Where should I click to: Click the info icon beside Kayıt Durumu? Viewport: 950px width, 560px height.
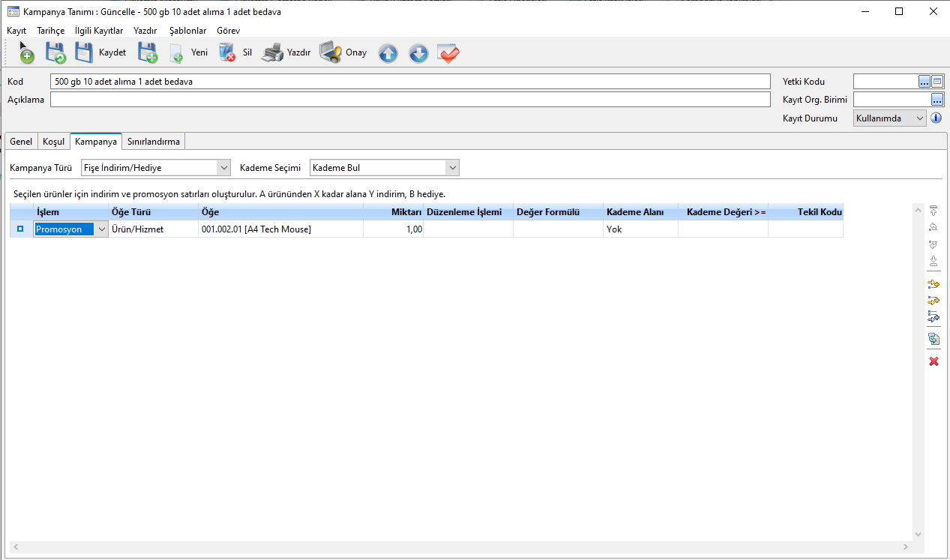pos(936,118)
